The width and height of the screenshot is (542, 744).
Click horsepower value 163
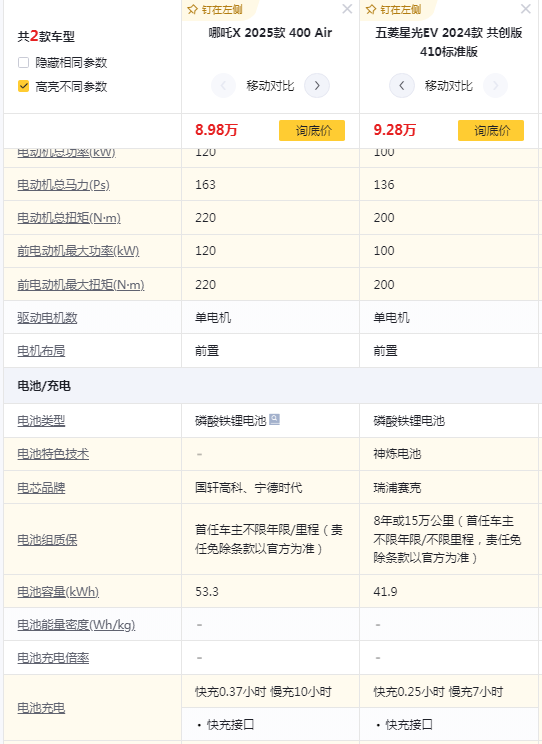(206, 185)
